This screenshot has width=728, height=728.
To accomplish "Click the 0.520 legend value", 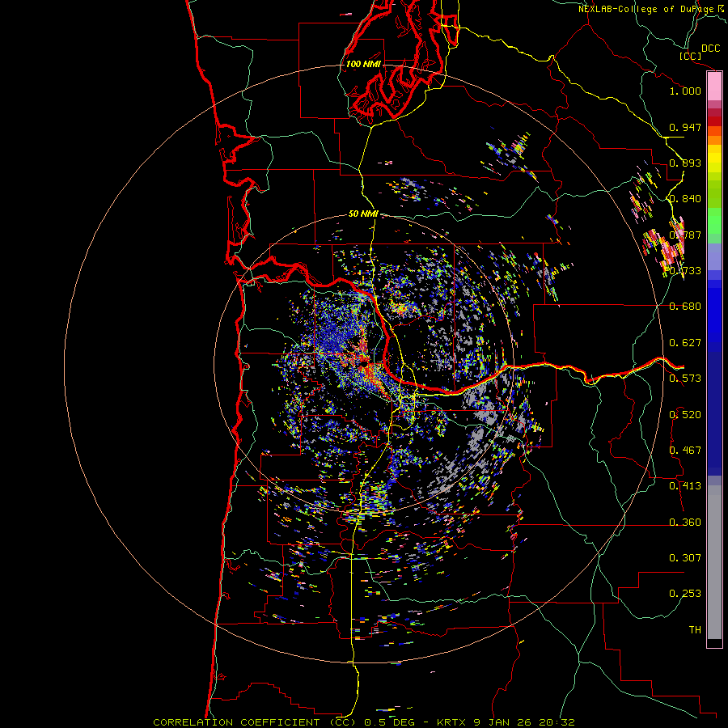I will pyautogui.click(x=685, y=415).
